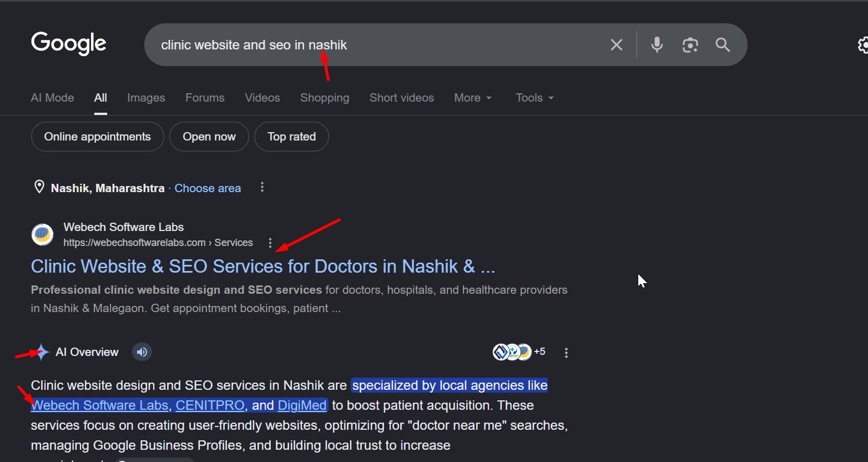This screenshot has height=462, width=868.
Task: Open the Webech Software Labs link in AI Overview
Action: click(x=99, y=405)
